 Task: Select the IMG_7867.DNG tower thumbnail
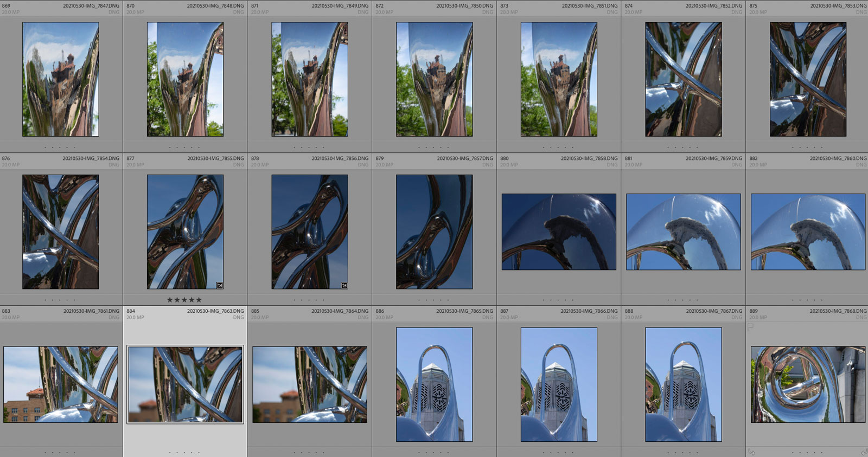(x=683, y=384)
